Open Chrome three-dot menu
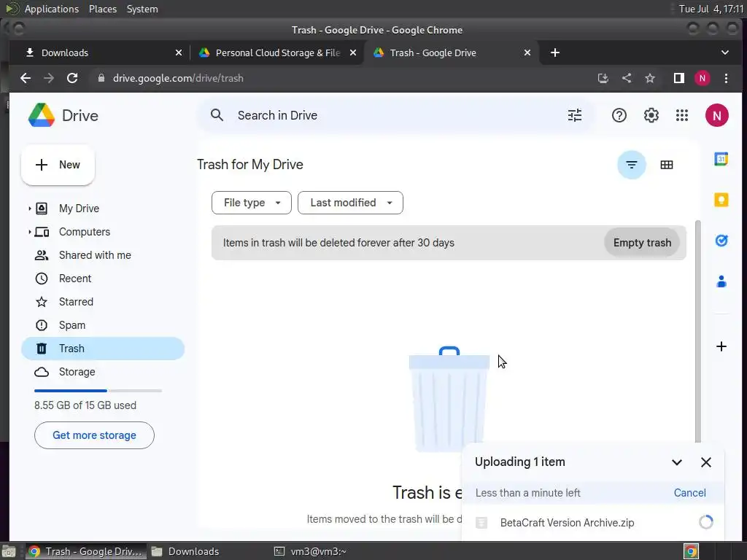 [x=726, y=78]
